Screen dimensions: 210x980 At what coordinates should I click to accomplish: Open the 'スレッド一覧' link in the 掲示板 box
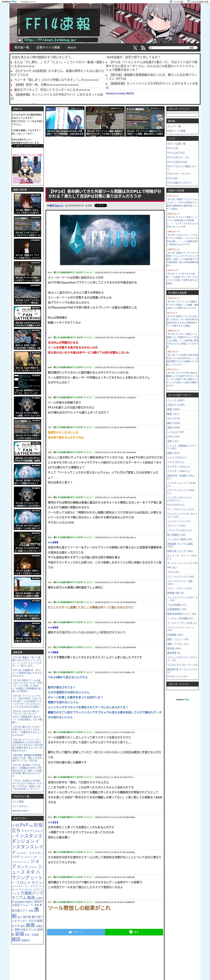click(174, 126)
